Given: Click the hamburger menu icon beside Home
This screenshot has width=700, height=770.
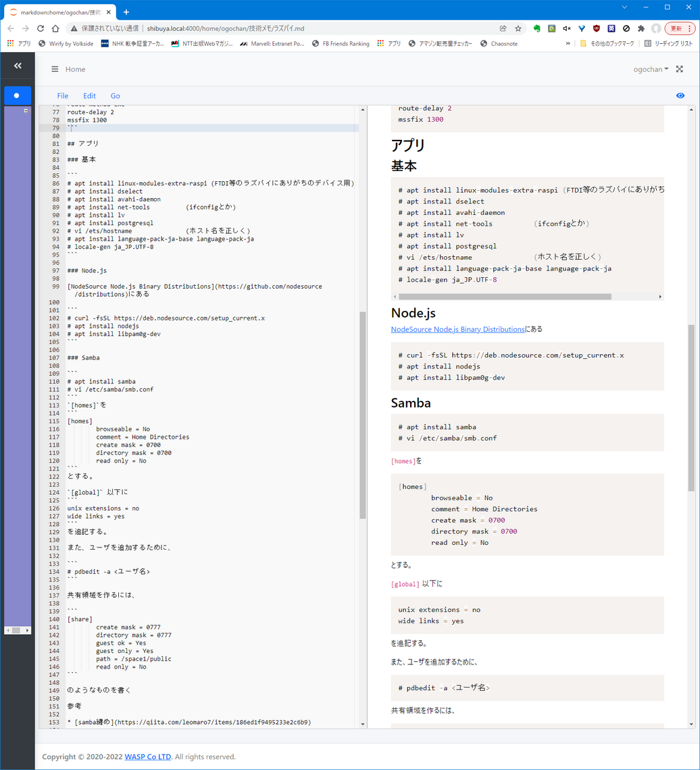Looking at the screenshot, I should pyautogui.click(x=55, y=70).
